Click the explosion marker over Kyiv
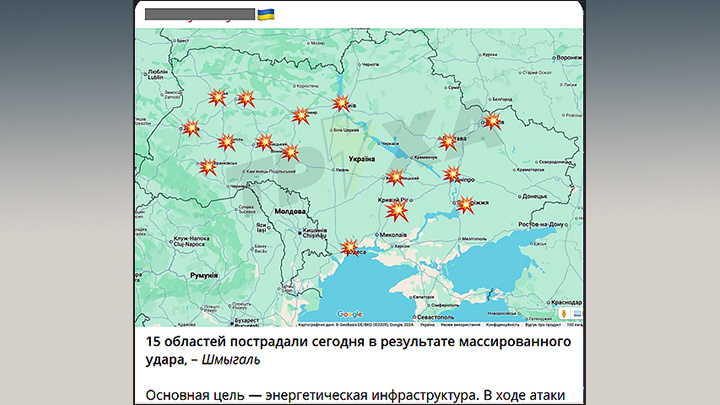The height and width of the screenshot is (405, 720). click(x=341, y=103)
